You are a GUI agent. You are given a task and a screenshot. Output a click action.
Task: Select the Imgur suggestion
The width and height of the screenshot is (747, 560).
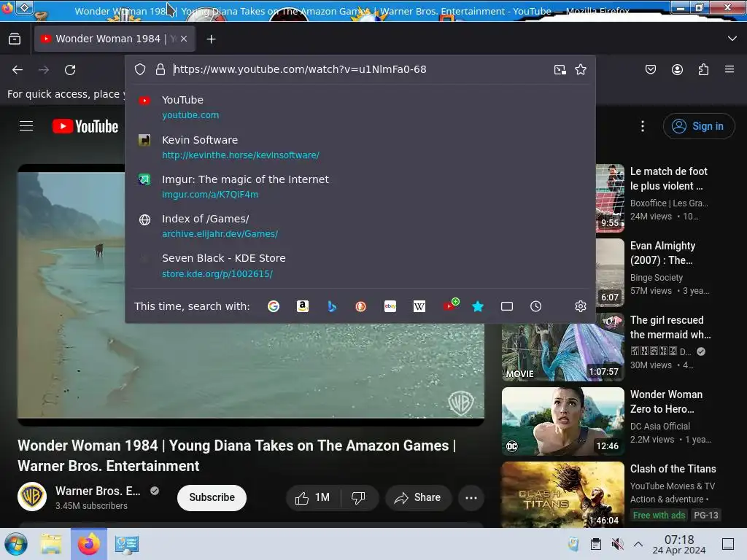(x=360, y=187)
